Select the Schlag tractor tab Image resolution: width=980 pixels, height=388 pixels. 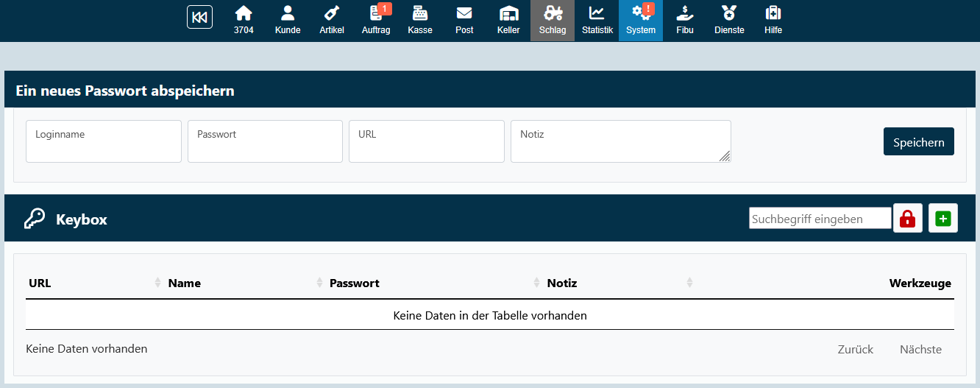click(x=553, y=20)
